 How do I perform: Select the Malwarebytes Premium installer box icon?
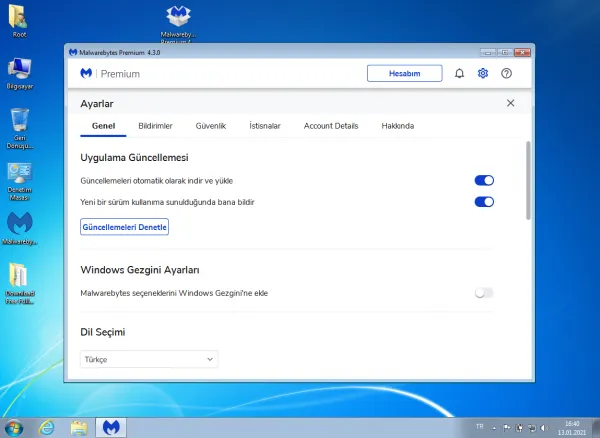click(178, 23)
